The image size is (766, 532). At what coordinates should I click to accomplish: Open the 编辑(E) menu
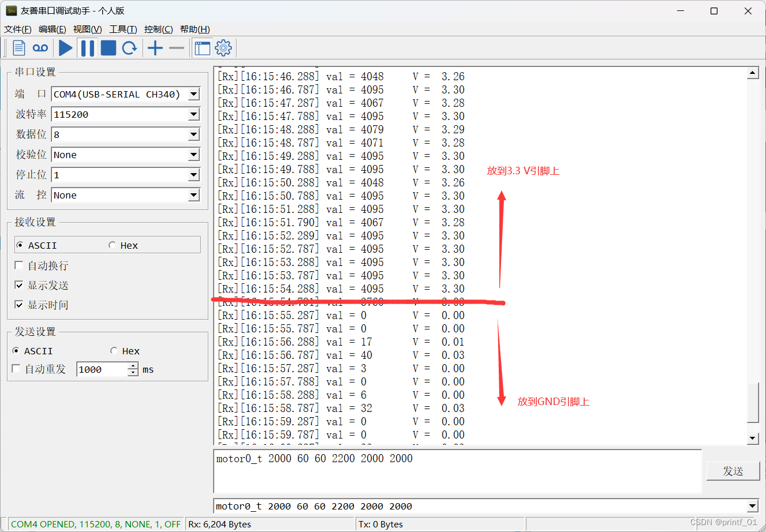pyautogui.click(x=53, y=29)
